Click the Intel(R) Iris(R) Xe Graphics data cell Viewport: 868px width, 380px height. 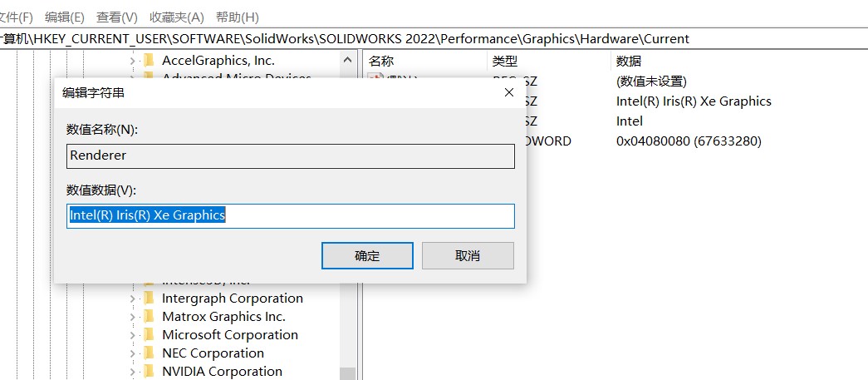[x=694, y=101]
